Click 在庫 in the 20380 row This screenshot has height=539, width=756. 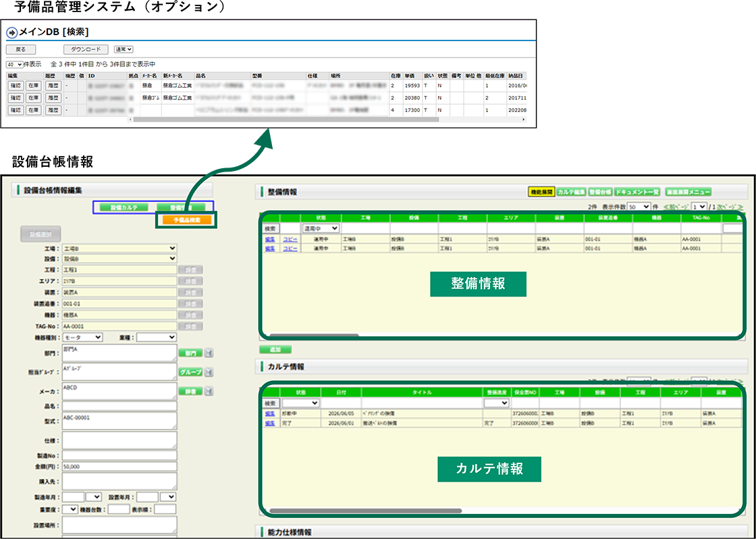(33, 98)
